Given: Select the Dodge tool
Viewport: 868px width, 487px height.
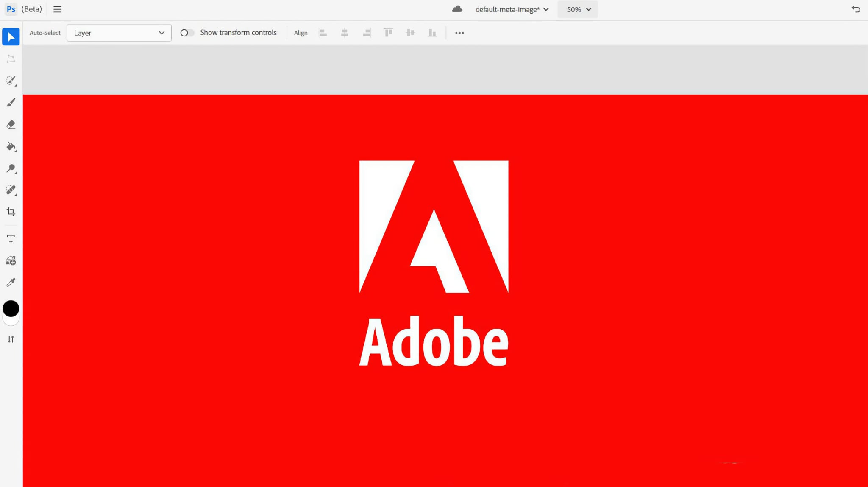Looking at the screenshot, I should [x=11, y=168].
